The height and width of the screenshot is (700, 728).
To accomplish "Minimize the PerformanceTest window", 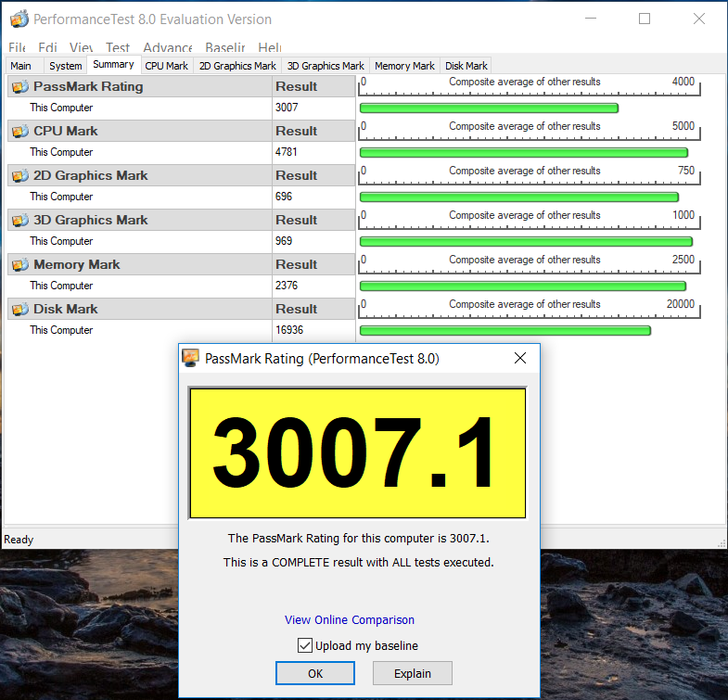I will tap(591, 19).
